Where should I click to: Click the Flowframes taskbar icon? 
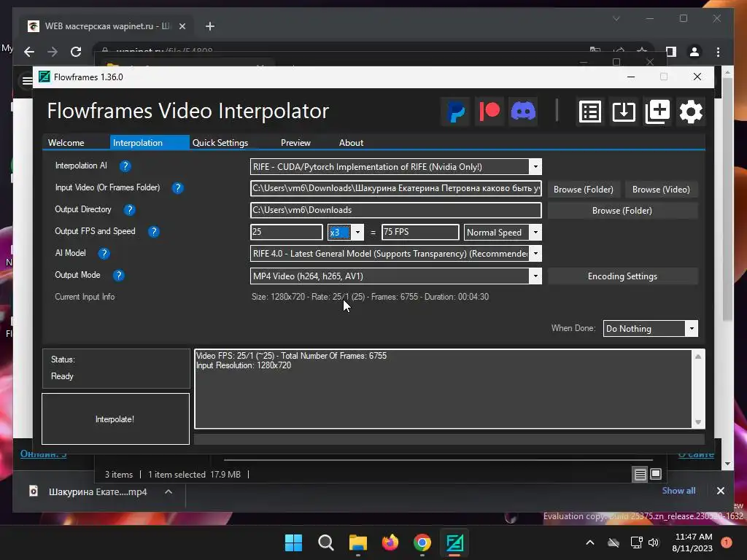[x=454, y=542]
